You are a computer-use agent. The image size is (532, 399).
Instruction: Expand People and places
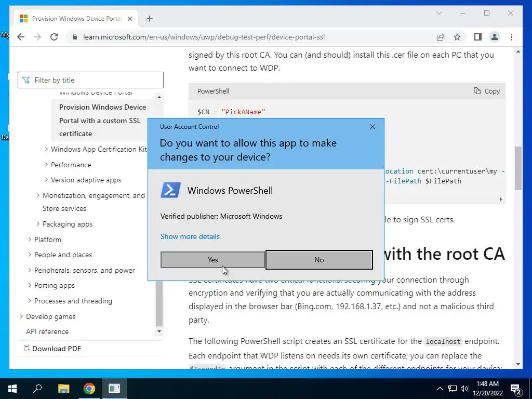(x=30, y=255)
